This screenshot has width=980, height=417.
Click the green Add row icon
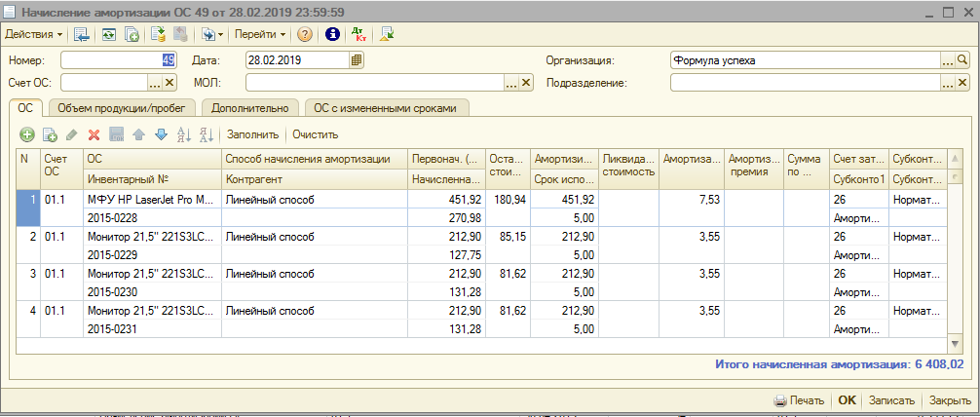tap(27, 134)
